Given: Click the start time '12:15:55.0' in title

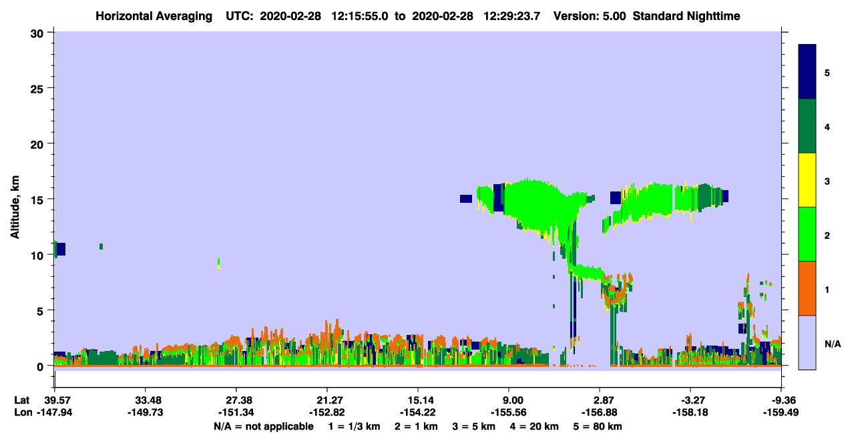Looking at the screenshot, I should (x=360, y=16).
